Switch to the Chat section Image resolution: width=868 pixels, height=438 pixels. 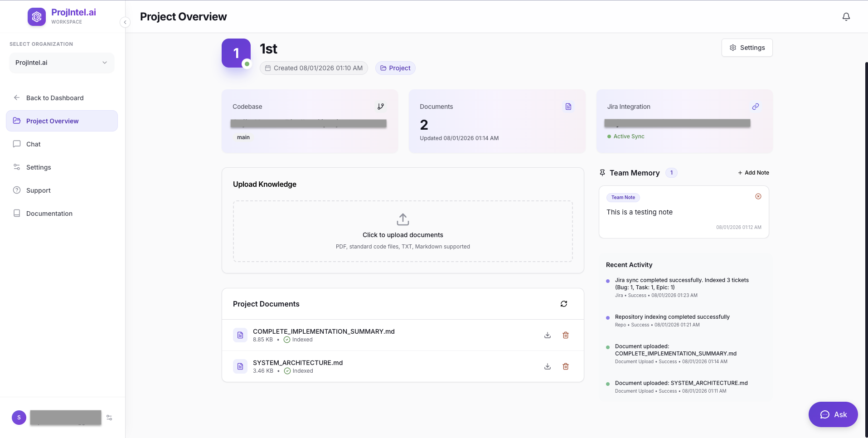pyautogui.click(x=34, y=144)
